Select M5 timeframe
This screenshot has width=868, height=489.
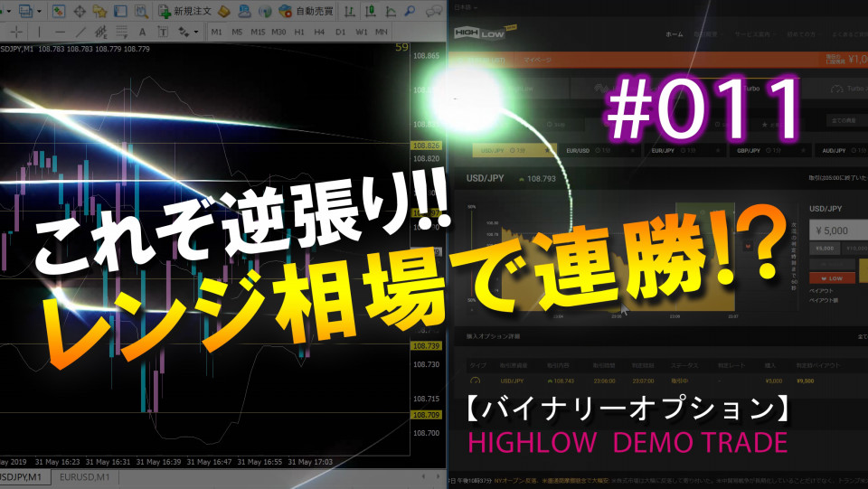pos(237,32)
